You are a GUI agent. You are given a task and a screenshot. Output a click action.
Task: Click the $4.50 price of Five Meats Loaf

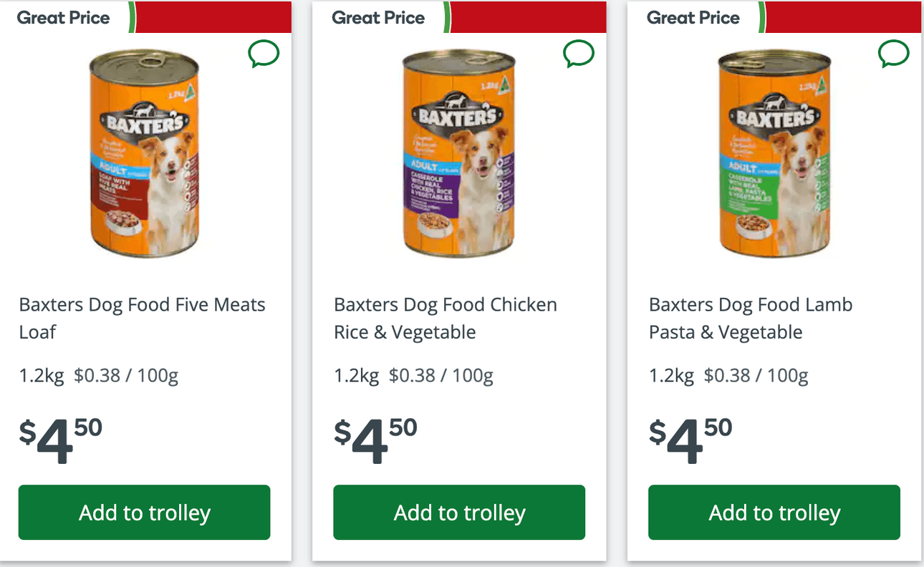(x=61, y=439)
